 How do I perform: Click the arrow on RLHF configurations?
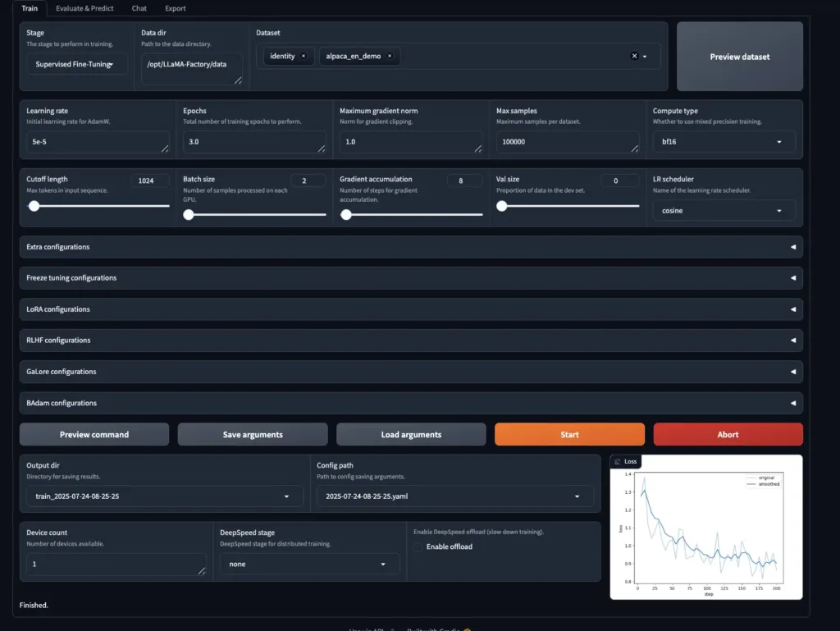(x=792, y=341)
